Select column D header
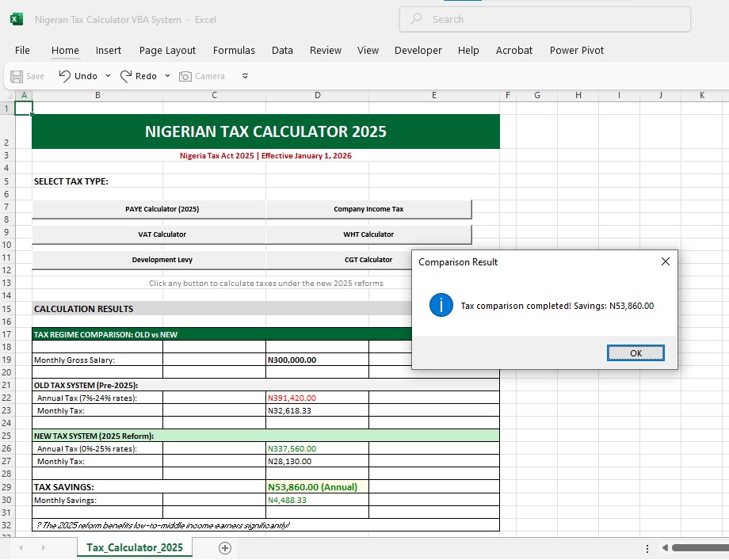Image resolution: width=729 pixels, height=560 pixels. pos(318,95)
